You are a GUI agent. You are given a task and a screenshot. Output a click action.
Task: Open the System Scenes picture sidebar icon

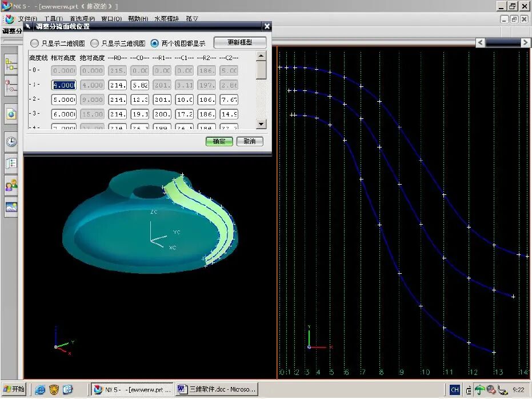11,206
